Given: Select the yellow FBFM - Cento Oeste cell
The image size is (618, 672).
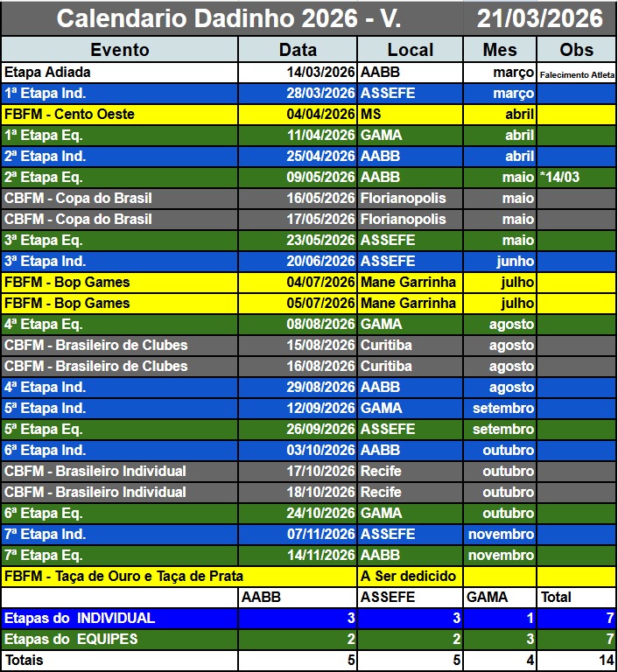Looking at the screenshot, I should point(120,115).
